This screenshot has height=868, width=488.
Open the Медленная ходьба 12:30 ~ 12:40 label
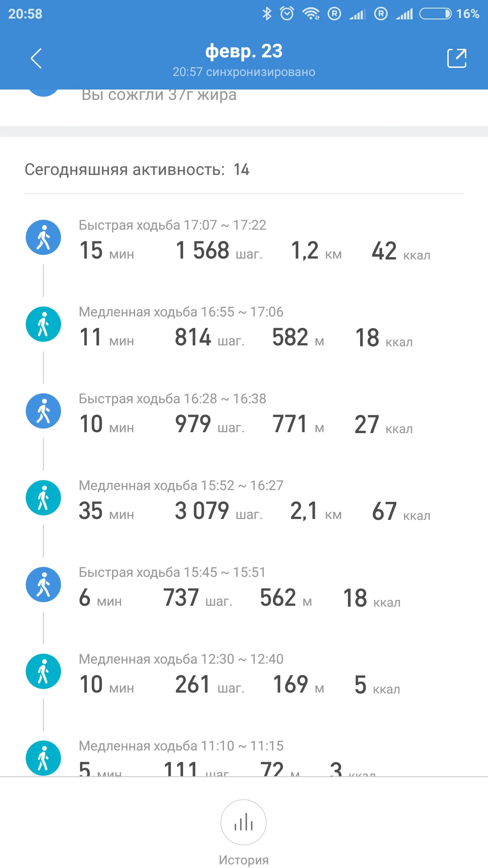[x=181, y=659]
